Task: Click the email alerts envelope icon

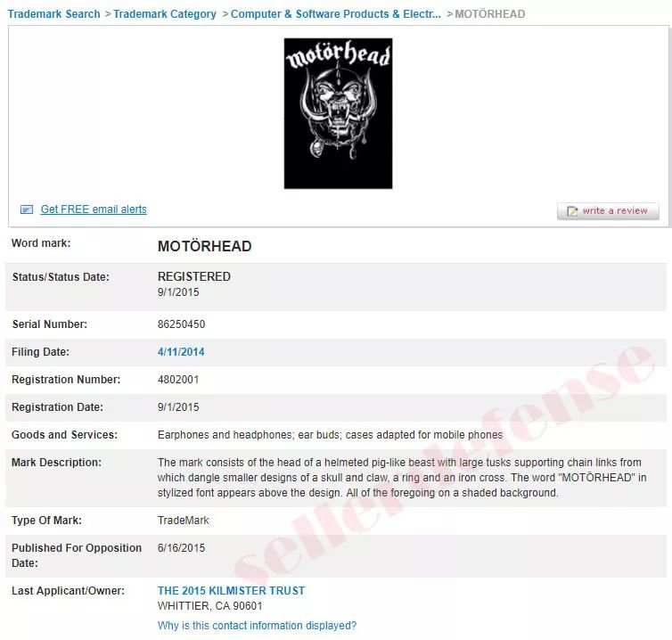Action: (x=27, y=209)
